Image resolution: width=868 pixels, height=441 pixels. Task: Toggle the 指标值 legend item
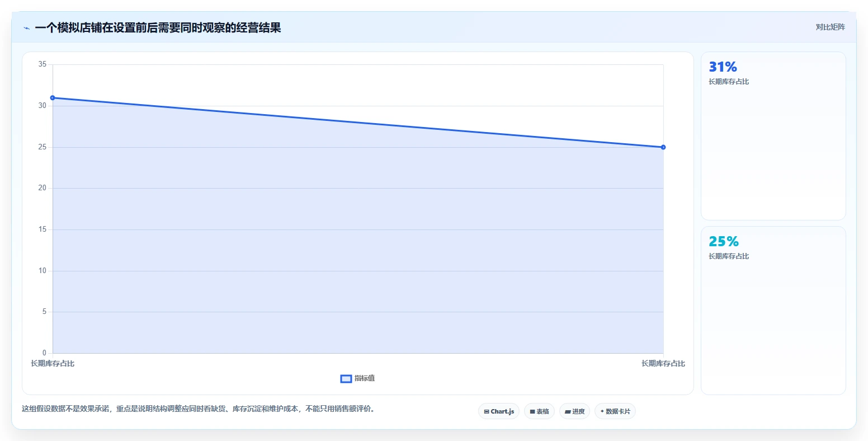point(358,378)
